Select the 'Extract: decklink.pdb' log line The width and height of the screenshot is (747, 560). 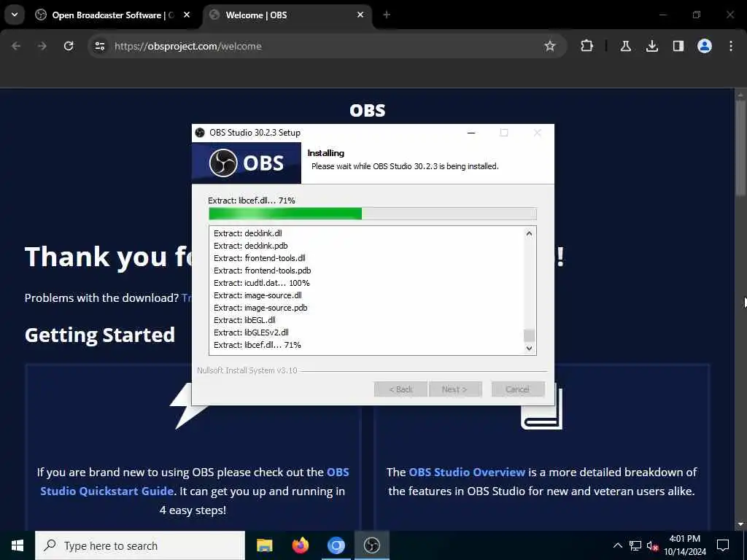click(251, 246)
